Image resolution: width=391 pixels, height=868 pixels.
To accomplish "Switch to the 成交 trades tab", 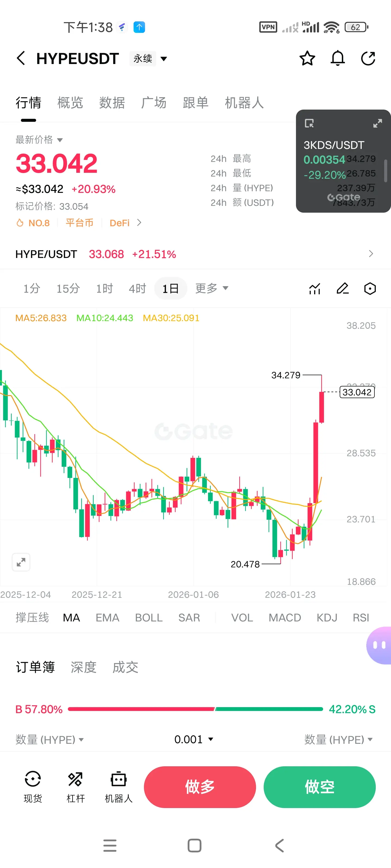I will (125, 667).
